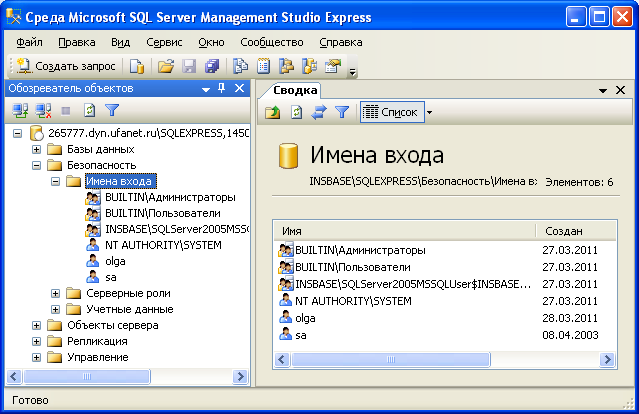Image resolution: width=639 pixels, height=414 pixels.
Task: Connect Object Explorer icon
Action: point(20,110)
